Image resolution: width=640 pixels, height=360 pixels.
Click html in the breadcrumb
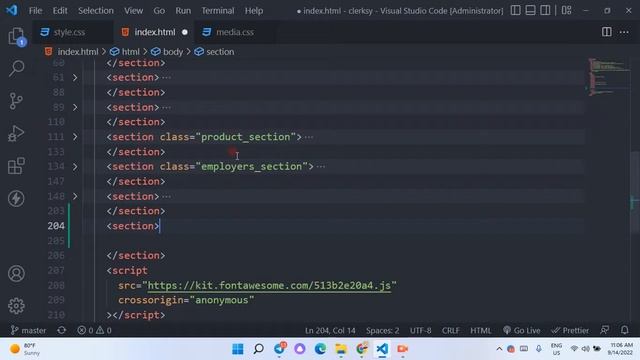coord(131,52)
